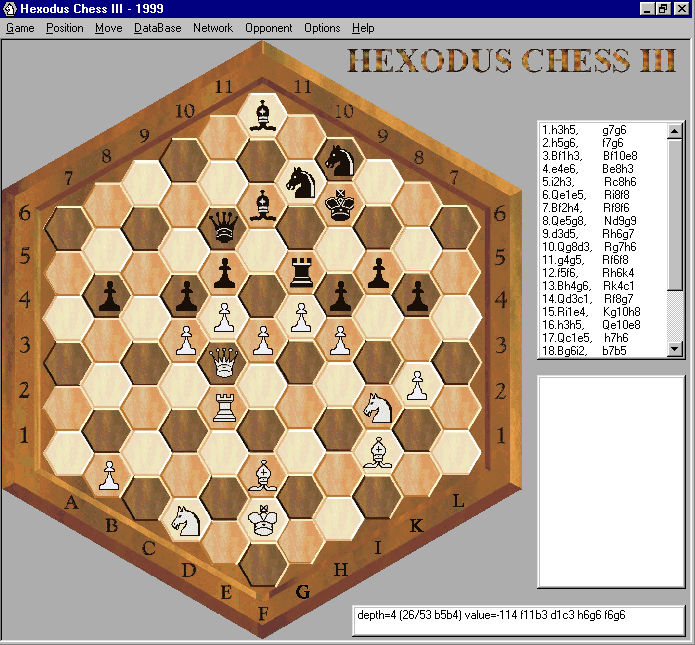Select the black pawn on b5

(109, 296)
